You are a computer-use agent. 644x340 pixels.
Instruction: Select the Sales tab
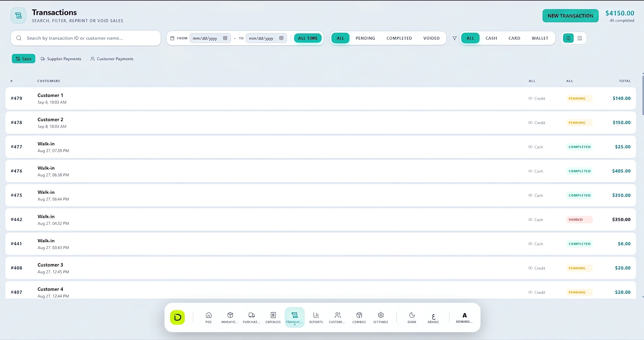coord(24,59)
